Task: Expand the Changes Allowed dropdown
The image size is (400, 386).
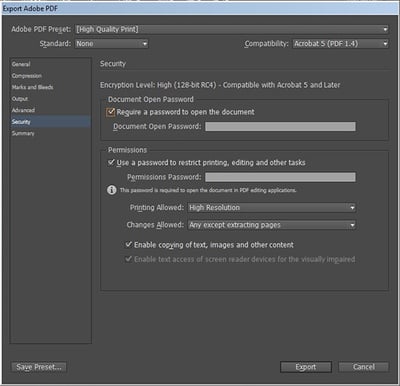Action: pos(272,225)
